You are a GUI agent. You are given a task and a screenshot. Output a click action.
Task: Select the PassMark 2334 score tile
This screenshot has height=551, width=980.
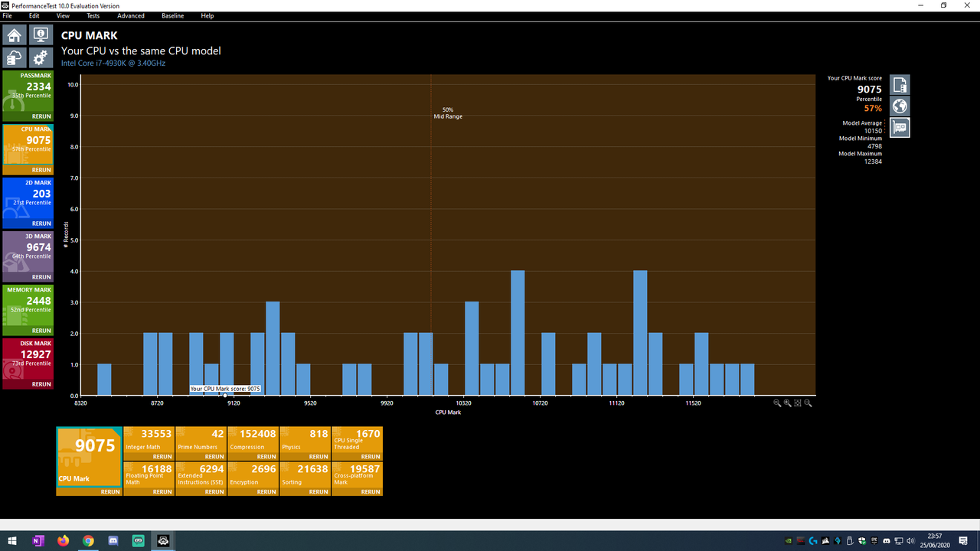tap(28, 92)
